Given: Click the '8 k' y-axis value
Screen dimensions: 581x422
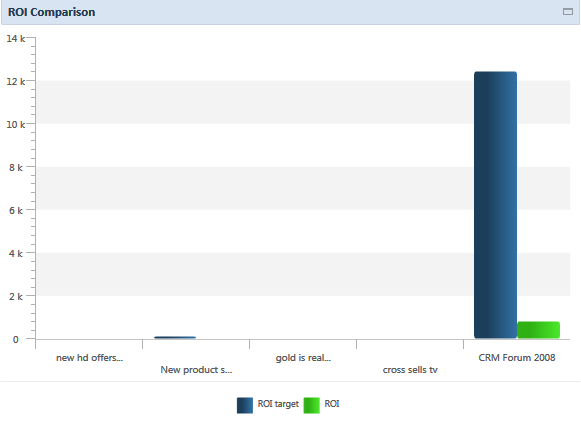Looking at the screenshot, I should pyautogui.click(x=16, y=167).
